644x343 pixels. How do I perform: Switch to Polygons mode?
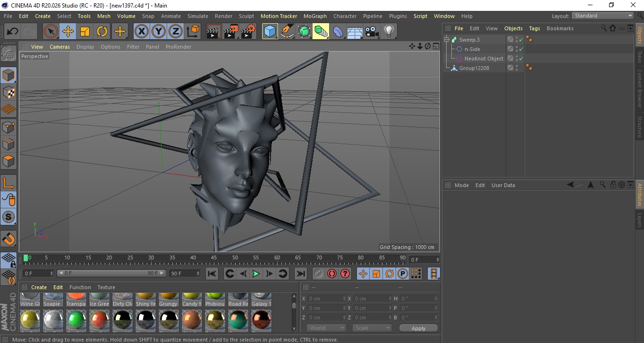point(8,161)
